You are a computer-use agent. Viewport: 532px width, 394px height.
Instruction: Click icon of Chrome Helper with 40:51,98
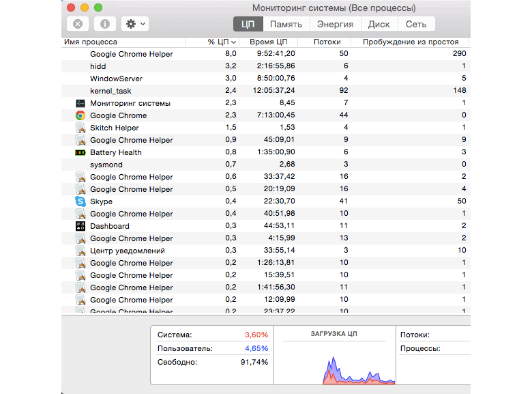(x=80, y=214)
